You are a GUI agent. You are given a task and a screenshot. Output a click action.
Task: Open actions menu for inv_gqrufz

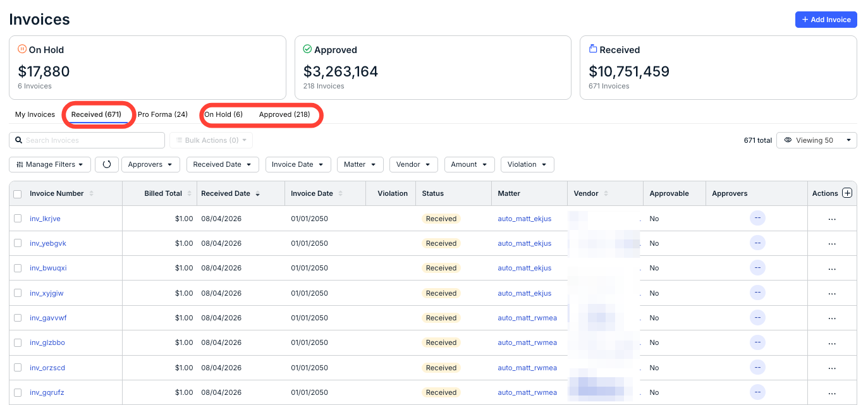click(832, 392)
